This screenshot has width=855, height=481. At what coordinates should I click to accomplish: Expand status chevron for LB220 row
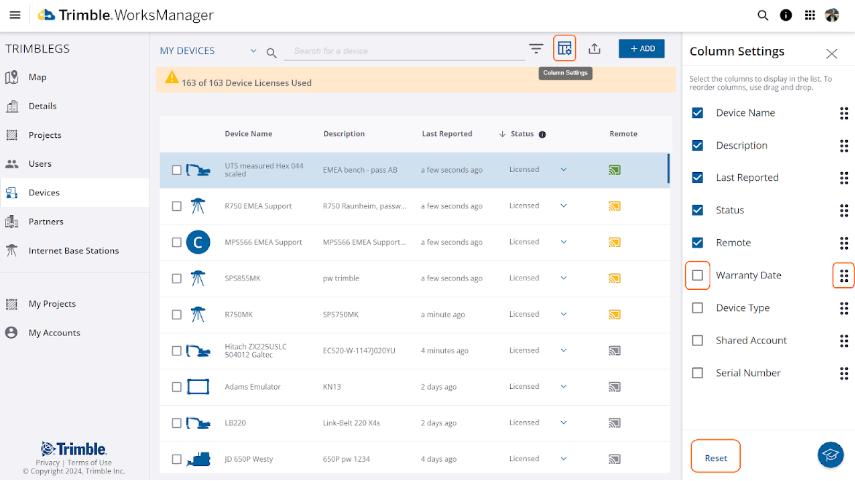coord(563,423)
